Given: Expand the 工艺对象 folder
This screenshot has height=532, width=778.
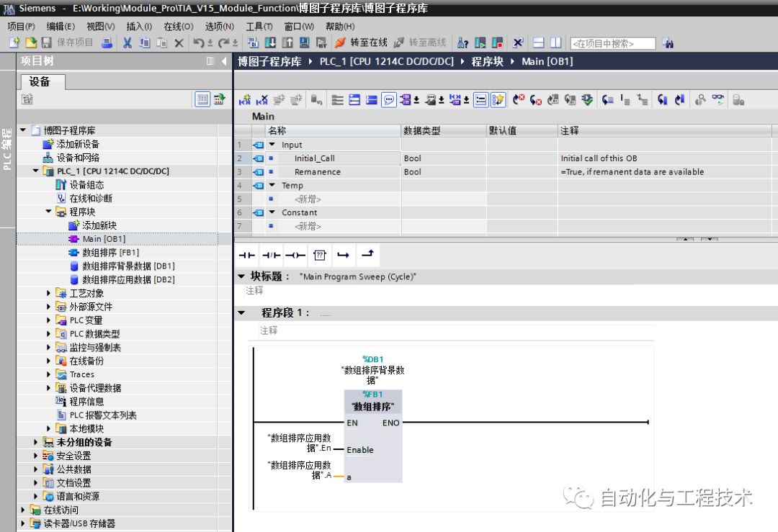Looking at the screenshot, I should (49, 293).
